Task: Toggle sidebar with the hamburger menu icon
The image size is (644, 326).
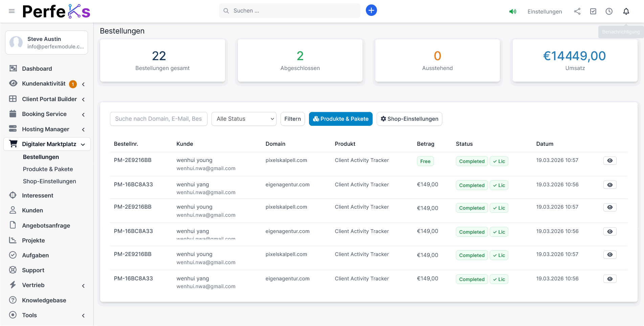Action: [12, 11]
